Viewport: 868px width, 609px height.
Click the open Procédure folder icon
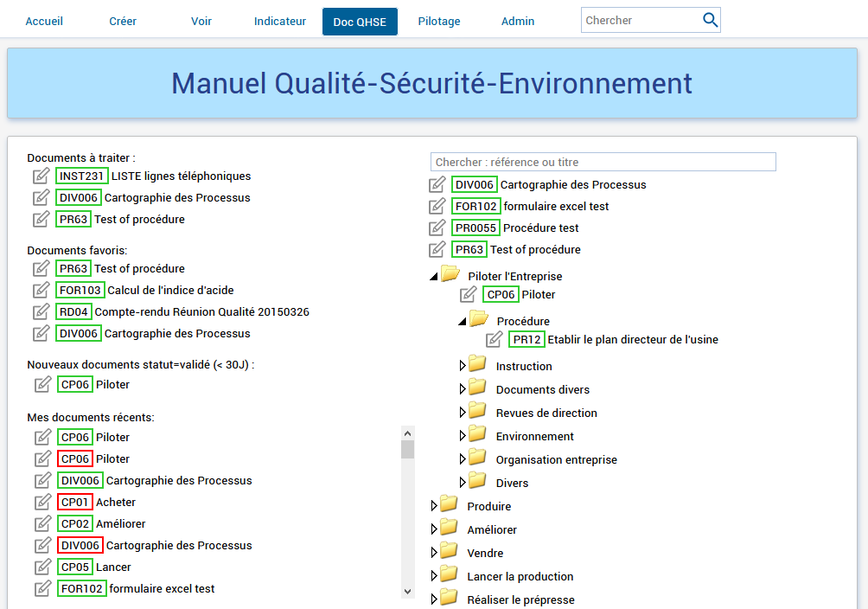[x=479, y=318]
